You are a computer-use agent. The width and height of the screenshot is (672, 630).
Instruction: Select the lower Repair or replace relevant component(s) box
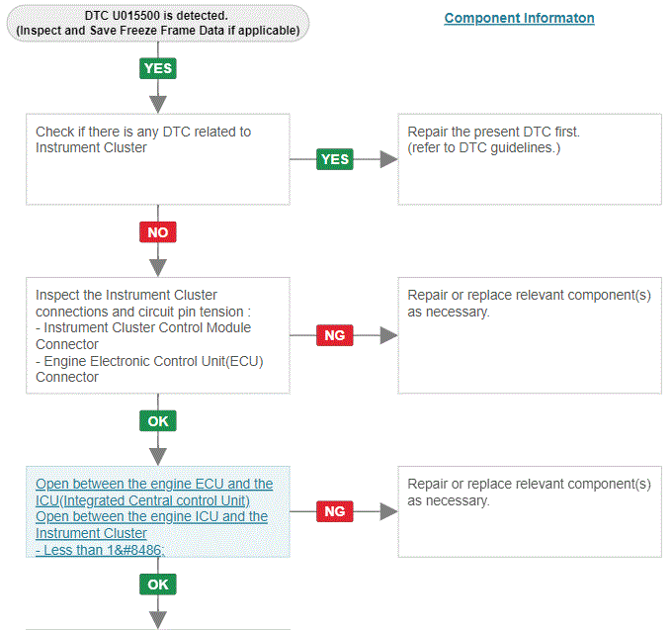(530, 511)
